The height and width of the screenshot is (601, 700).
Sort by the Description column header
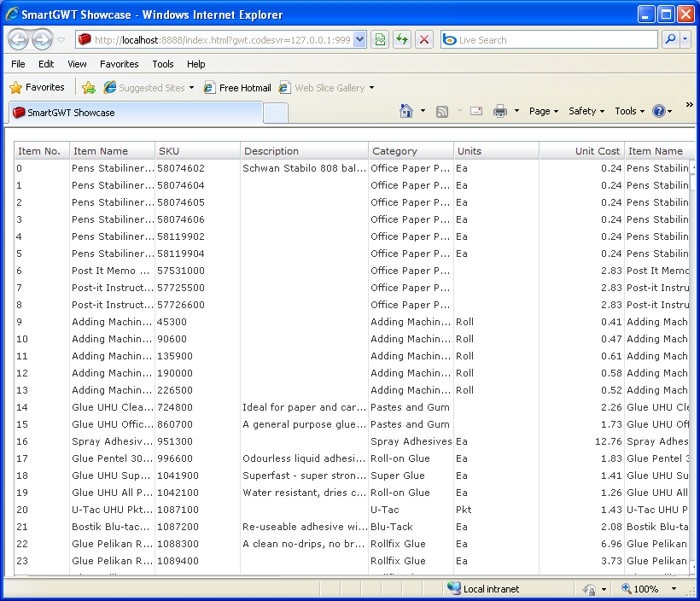305,151
